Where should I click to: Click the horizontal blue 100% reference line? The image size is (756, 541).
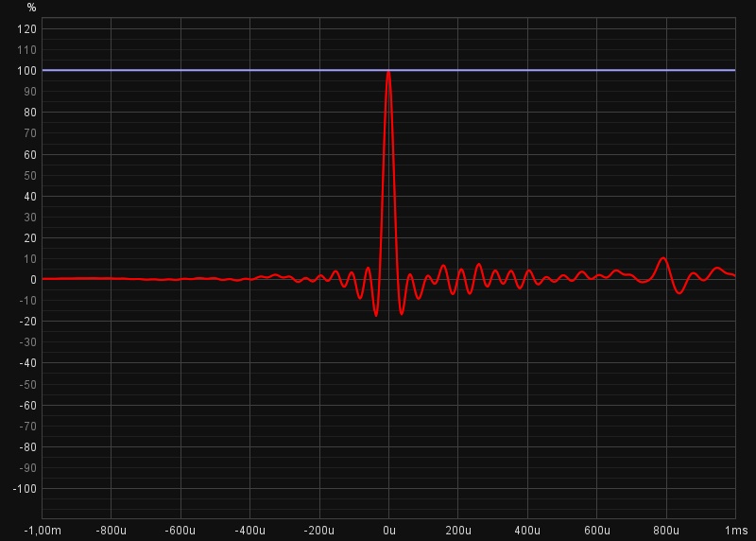(x=388, y=70)
